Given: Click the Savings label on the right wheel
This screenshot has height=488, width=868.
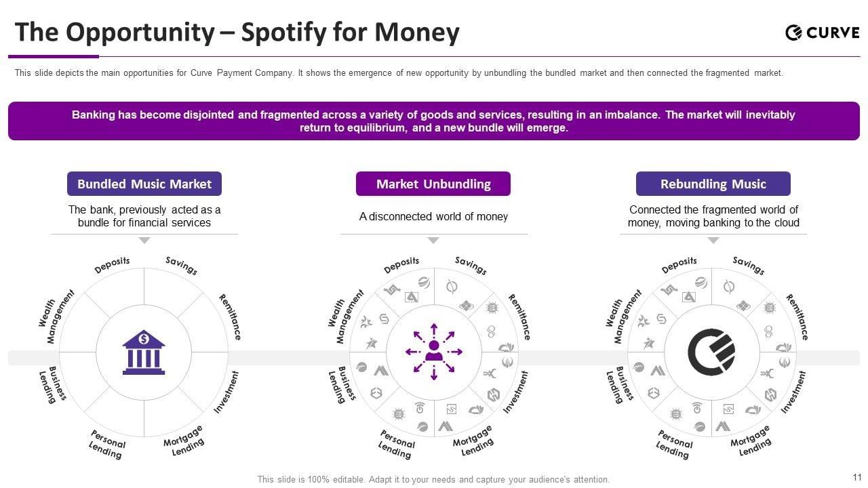Looking at the screenshot, I should point(748,265).
